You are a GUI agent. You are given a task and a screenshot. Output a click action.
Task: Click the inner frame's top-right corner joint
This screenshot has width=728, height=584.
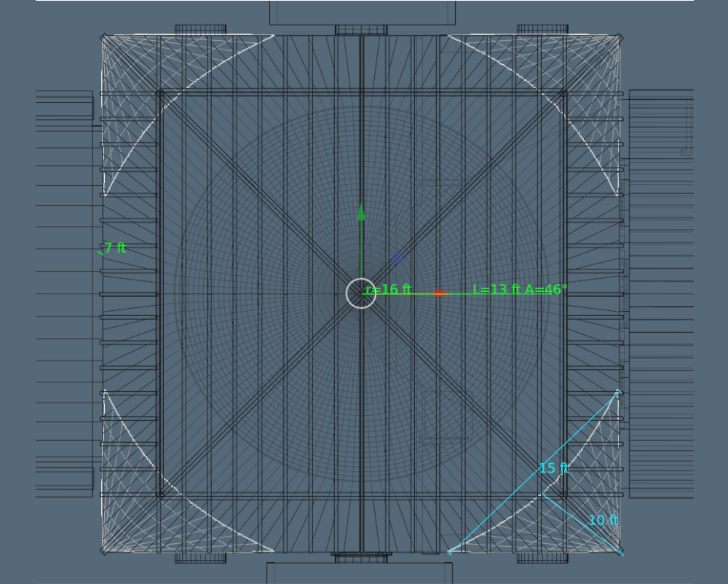(x=563, y=93)
